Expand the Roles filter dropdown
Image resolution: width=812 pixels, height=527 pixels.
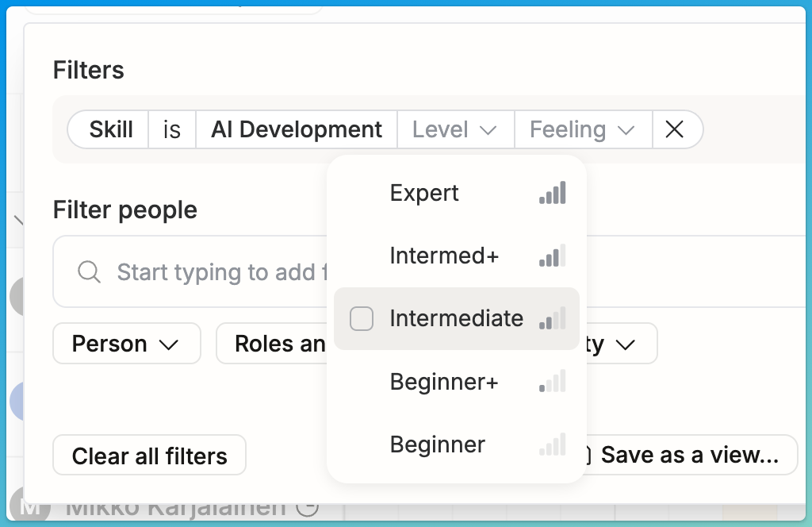coord(272,344)
